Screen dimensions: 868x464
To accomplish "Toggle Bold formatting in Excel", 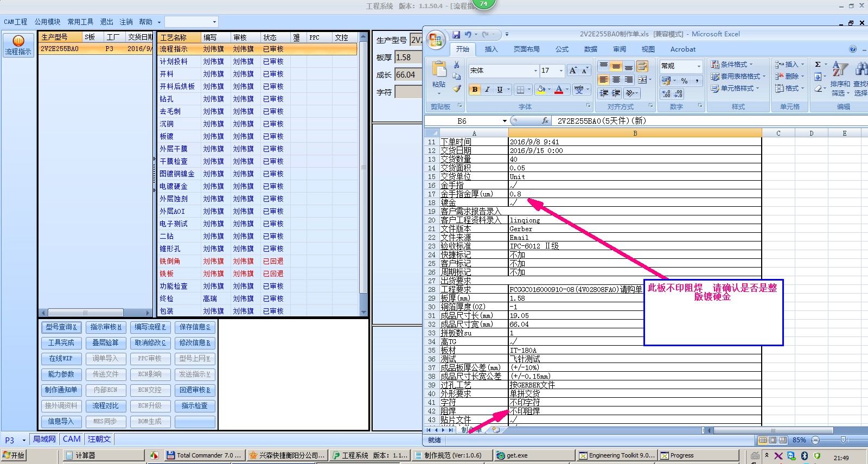I will click(x=475, y=90).
